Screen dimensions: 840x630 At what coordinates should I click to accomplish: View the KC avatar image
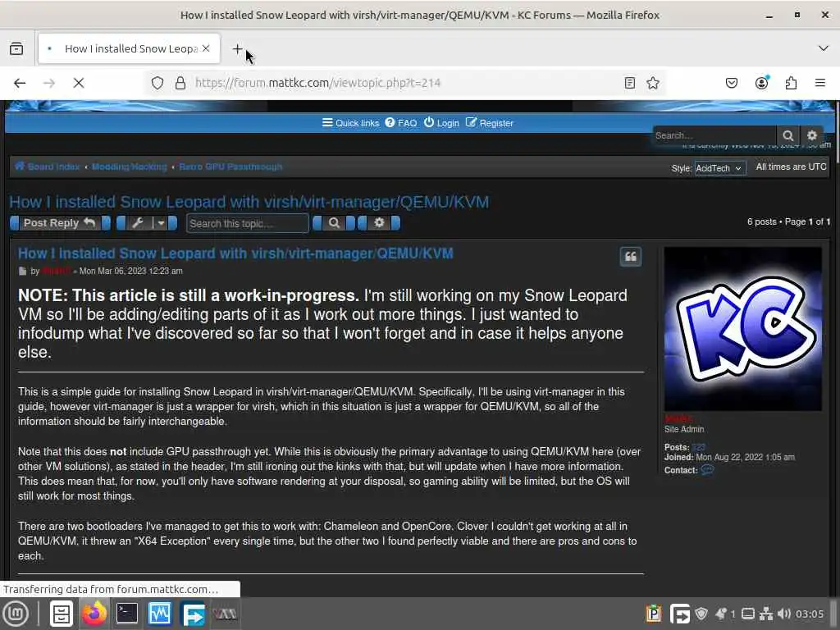[743, 329]
